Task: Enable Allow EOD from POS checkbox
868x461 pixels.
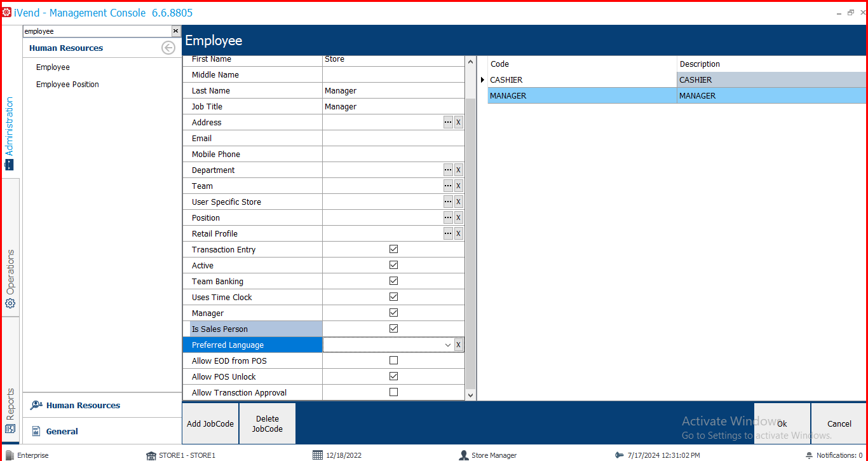Action: coord(393,361)
